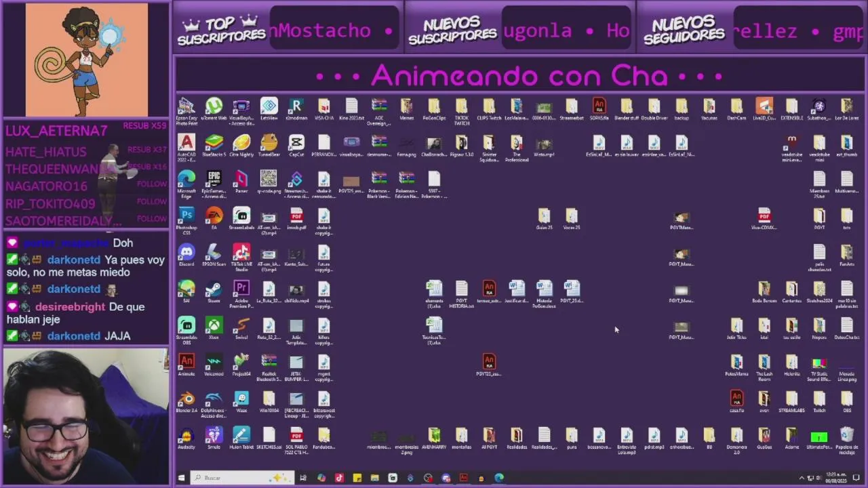The image size is (868, 488).
Task: Select the AutoCAD 2022 desktop icon
Action: pos(186,147)
